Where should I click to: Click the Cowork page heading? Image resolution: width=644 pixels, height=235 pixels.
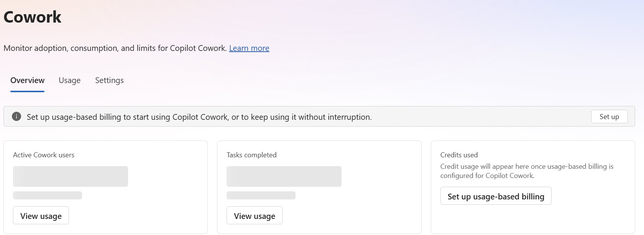coord(33,17)
